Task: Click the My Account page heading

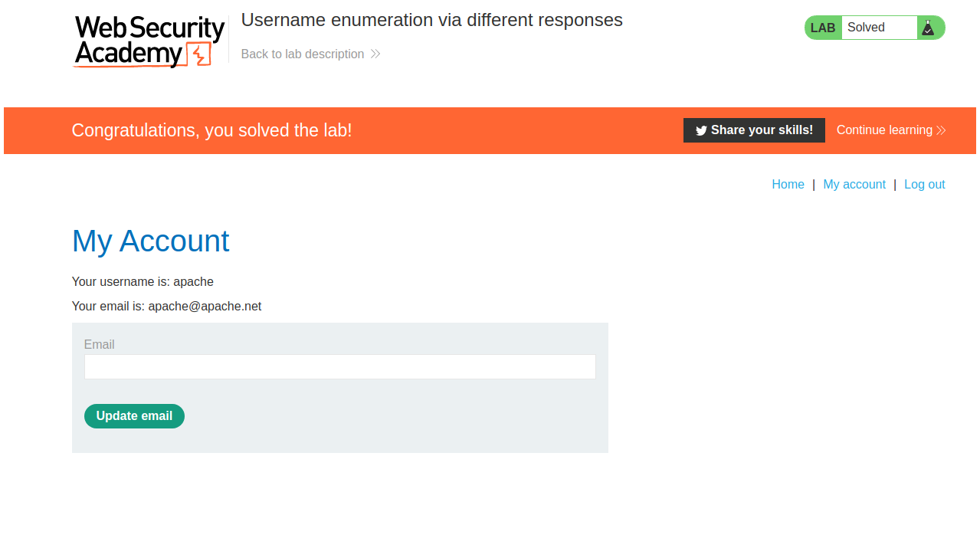Action: 150,241
